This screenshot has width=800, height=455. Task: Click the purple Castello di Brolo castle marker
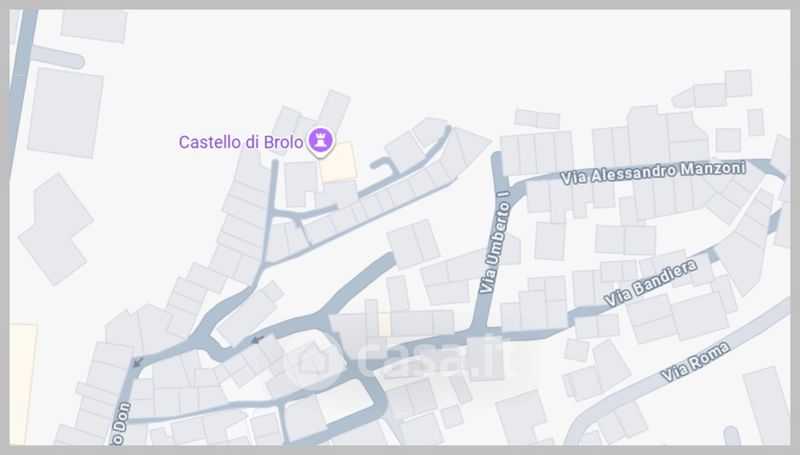pos(320,141)
